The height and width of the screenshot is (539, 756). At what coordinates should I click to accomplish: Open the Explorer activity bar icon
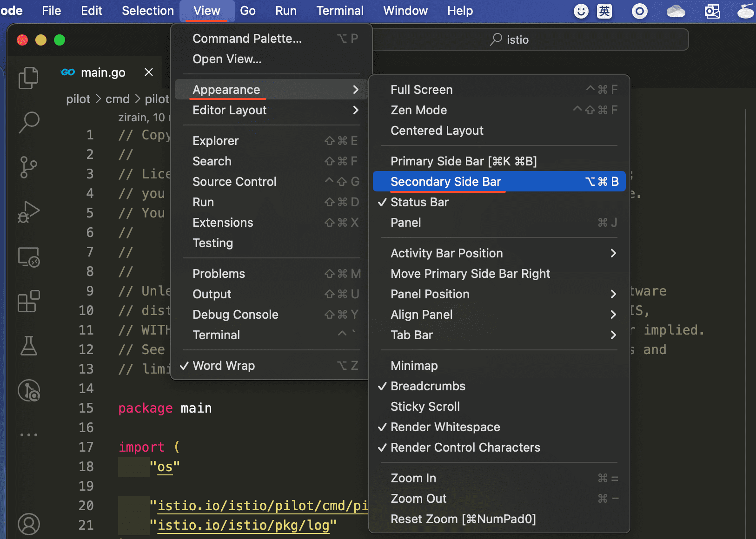click(28, 78)
